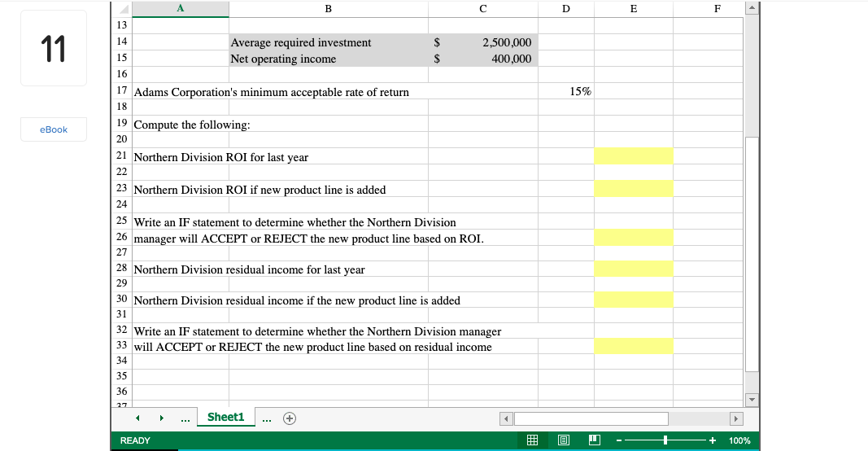Click the ellipsis left of Sheet1 tab
This screenshot has width=868, height=451.
point(185,418)
